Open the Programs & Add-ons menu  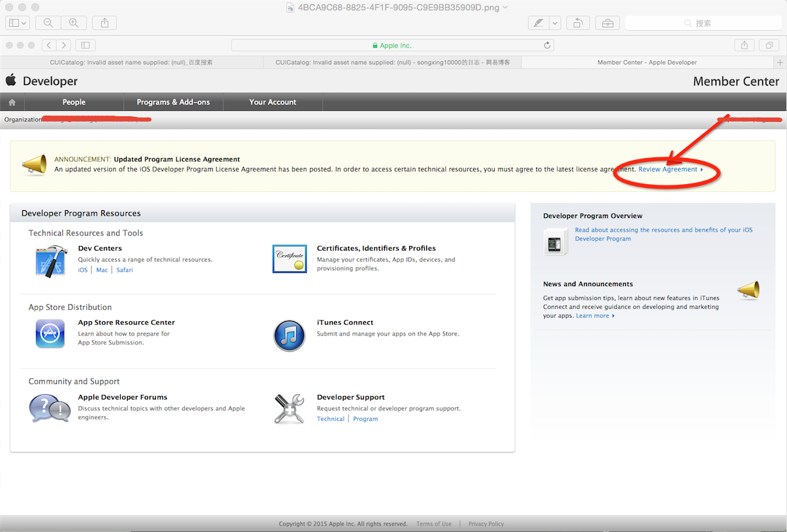[x=173, y=102]
